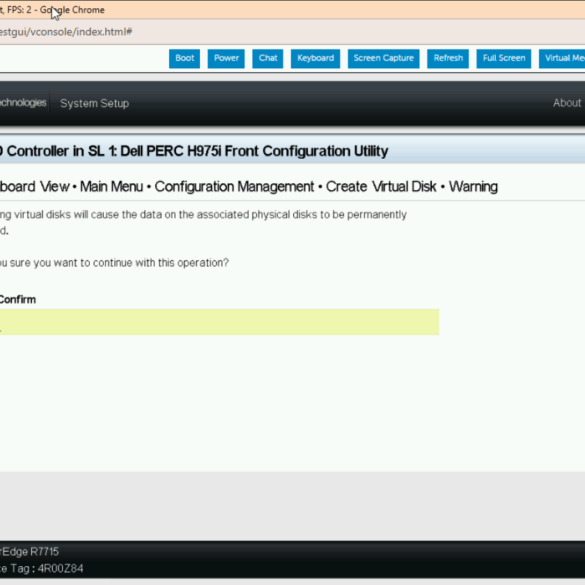Image resolution: width=585 pixels, height=585 pixels.
Task: Click the Virtual Media button
Action: pyautogui.click(x=562, y=59)
